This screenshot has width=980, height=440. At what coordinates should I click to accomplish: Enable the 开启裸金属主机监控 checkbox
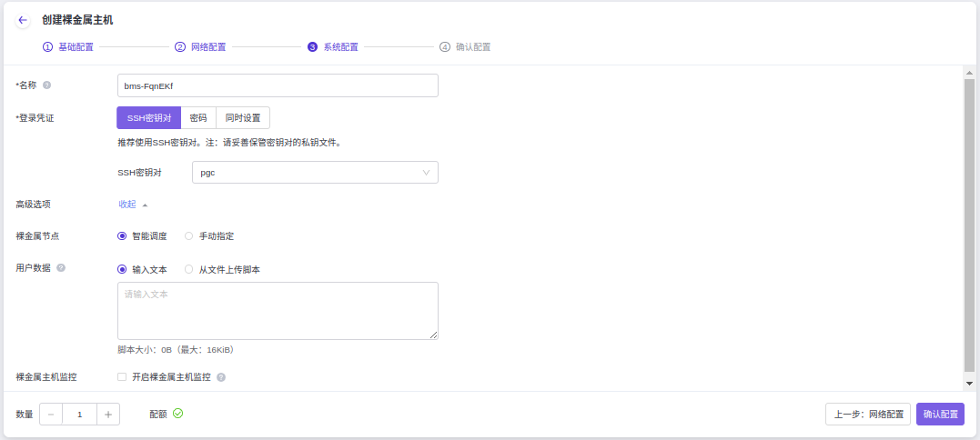(122, 377)
